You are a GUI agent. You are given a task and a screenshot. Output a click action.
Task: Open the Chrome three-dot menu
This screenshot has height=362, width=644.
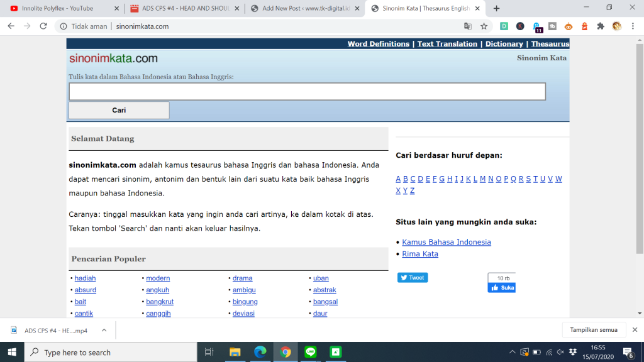[x=633, y=26]
